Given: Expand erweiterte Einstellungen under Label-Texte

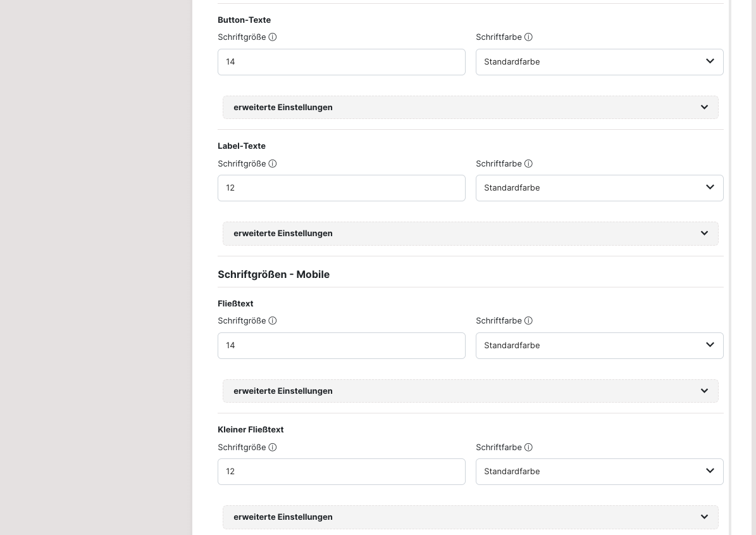Looking at the screenshot, I should coord(470,234).
